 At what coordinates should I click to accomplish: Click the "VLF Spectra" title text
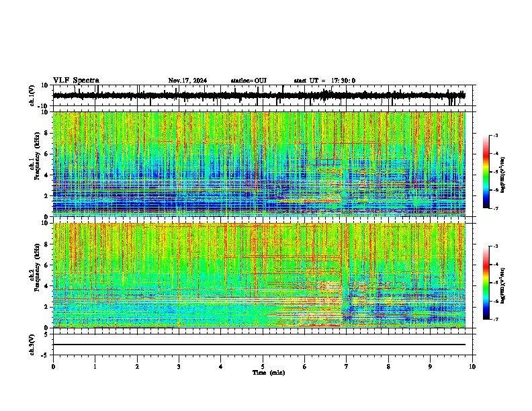[76, 81]
